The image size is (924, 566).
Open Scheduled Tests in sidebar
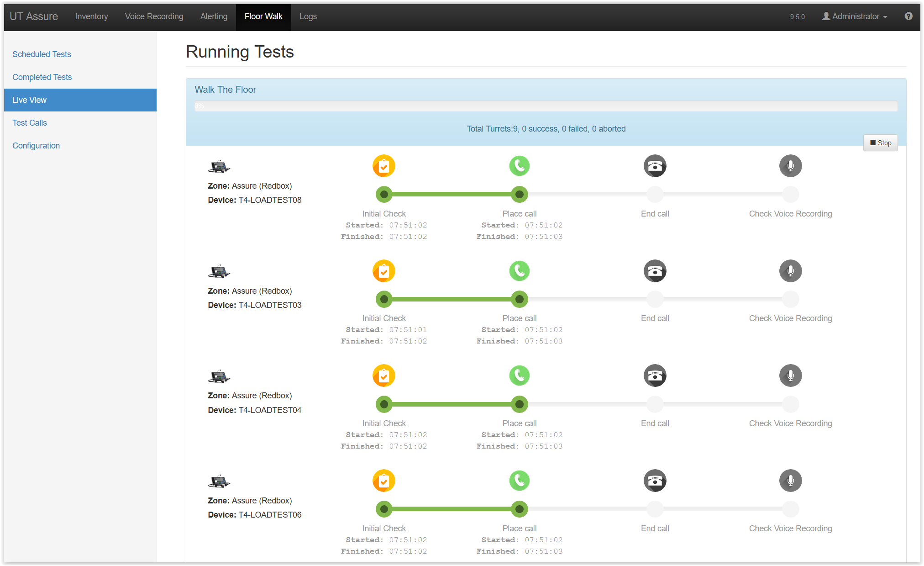tap(42, 54)
